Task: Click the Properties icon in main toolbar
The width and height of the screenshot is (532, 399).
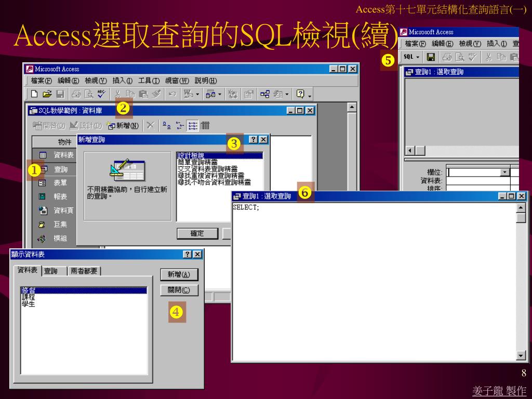Action: (249, 94)
